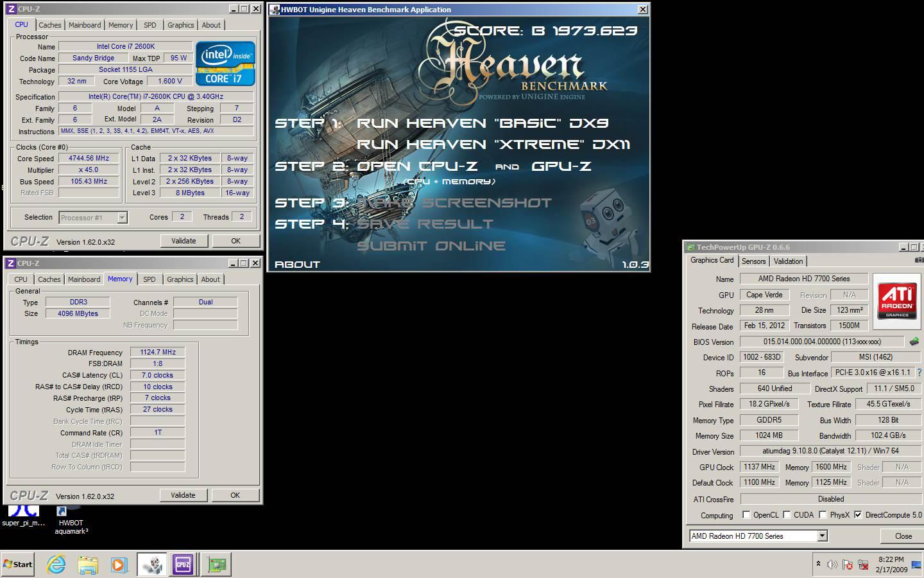Enable the PhysX checkbox

[823, 515]
